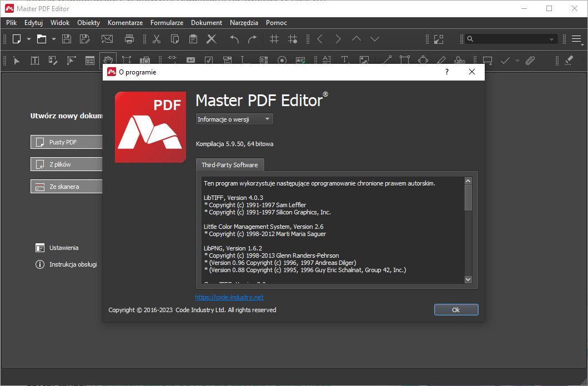Toggle the snap to grid icon
588x386 pixels.
point(293,39)
